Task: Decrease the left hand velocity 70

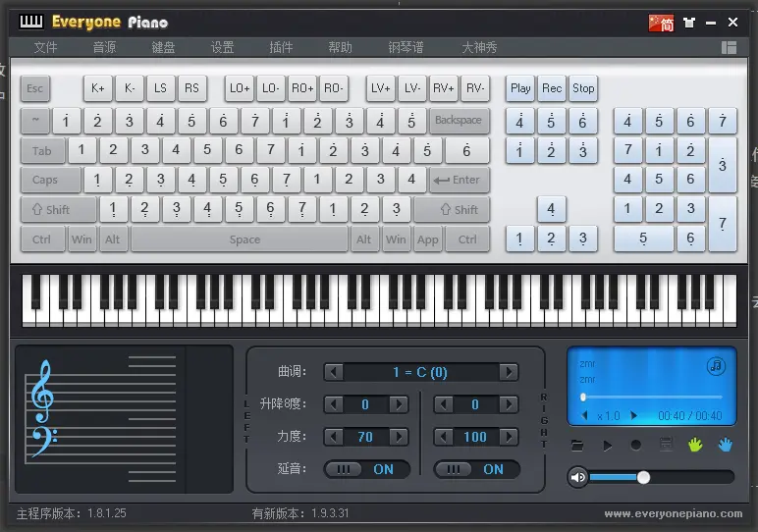Action: click(334, 437)
